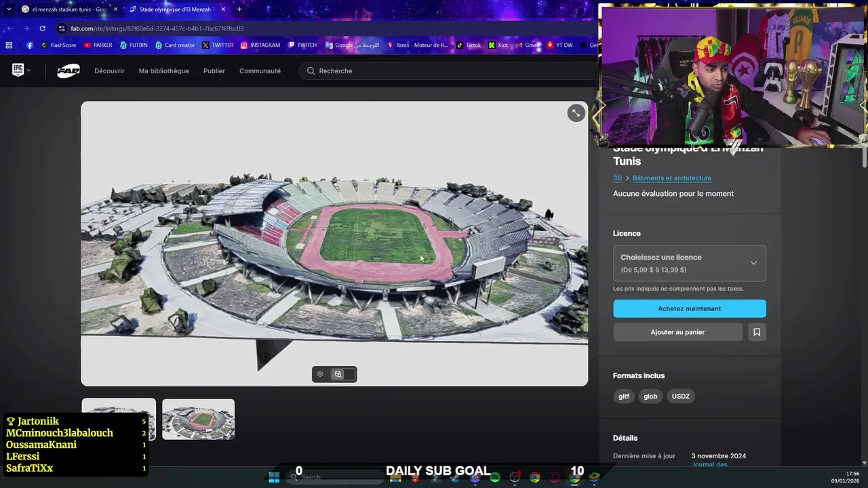Open Spotify from the taskbar
The width and height of the screenshot is (868, 488).
(495, 477)
